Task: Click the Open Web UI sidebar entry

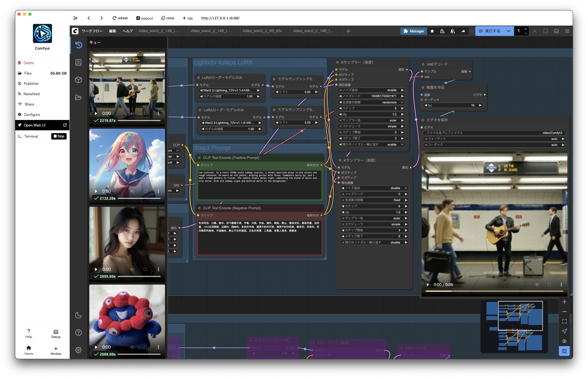Action: point(35,125)
